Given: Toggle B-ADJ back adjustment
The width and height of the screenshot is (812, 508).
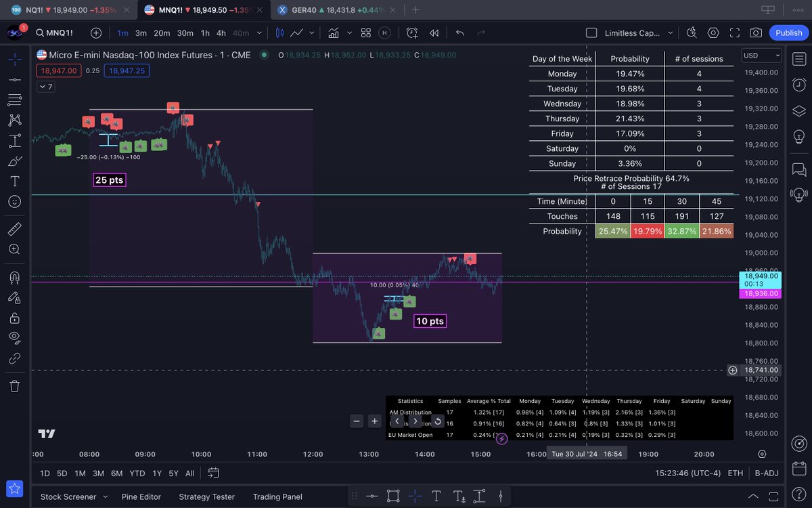Looking at the screenshot, I should tap(767, 473).
